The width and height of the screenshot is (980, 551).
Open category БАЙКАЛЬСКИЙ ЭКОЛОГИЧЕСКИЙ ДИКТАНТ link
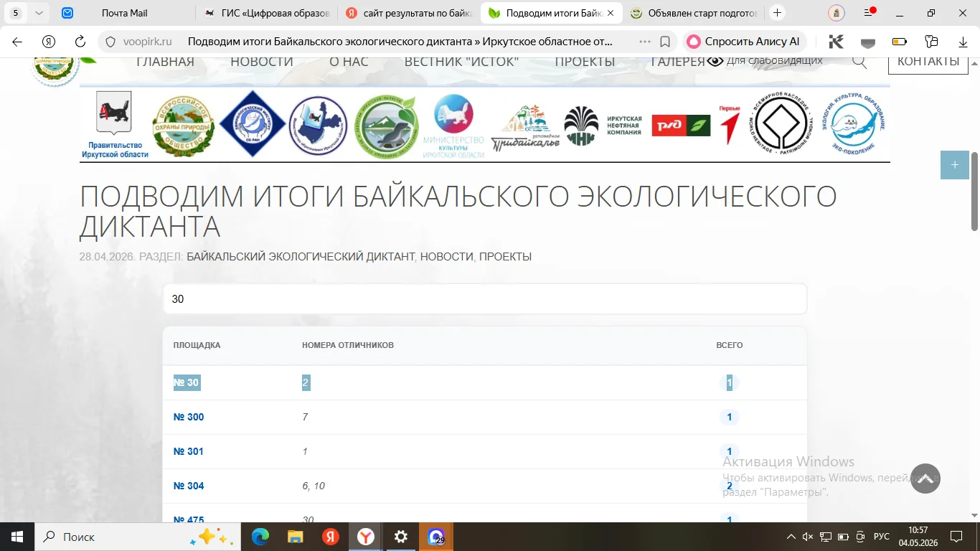pyautogui.click(x=301, y=256)
